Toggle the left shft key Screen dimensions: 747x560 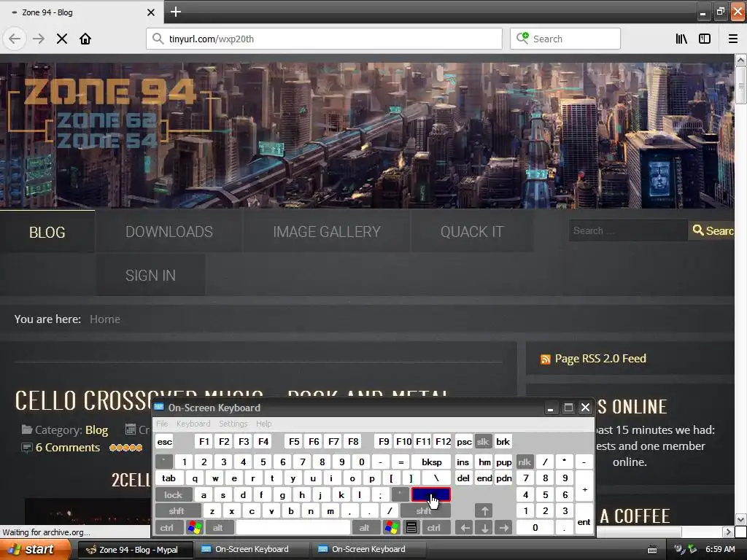click(177, 511)
